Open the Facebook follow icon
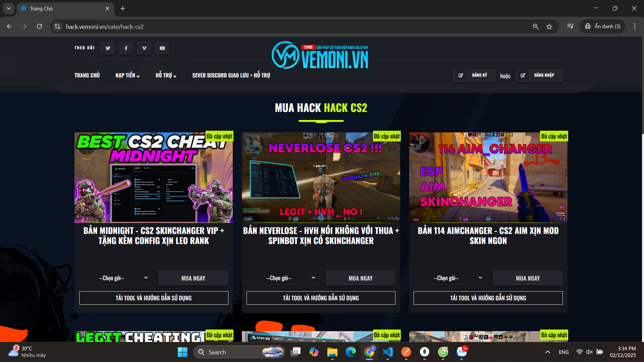 tap(126, 48)
